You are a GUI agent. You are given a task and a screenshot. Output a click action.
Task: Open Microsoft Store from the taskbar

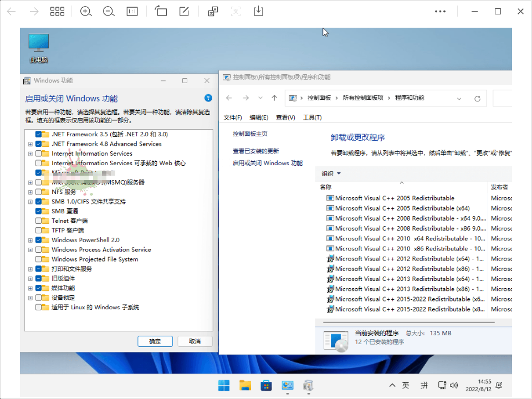266,386
